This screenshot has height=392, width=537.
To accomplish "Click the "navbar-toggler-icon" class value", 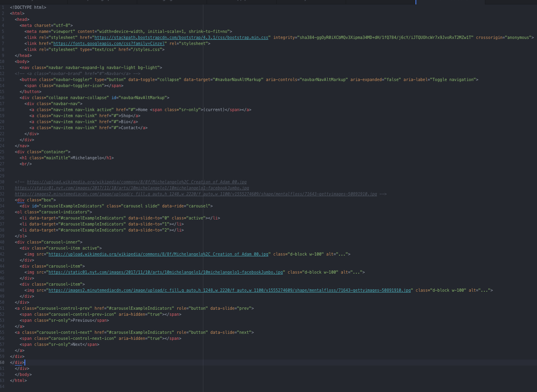I will 77,85.
